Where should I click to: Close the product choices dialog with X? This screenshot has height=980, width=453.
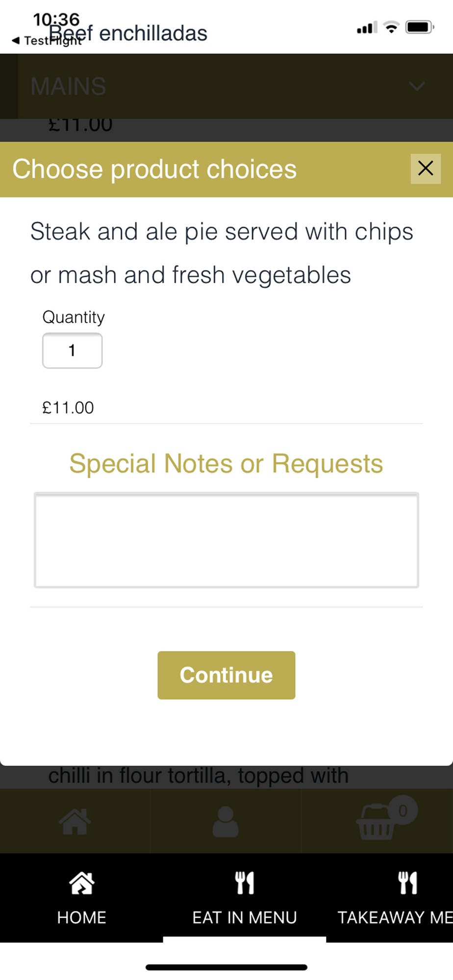[x=425, y=169]
